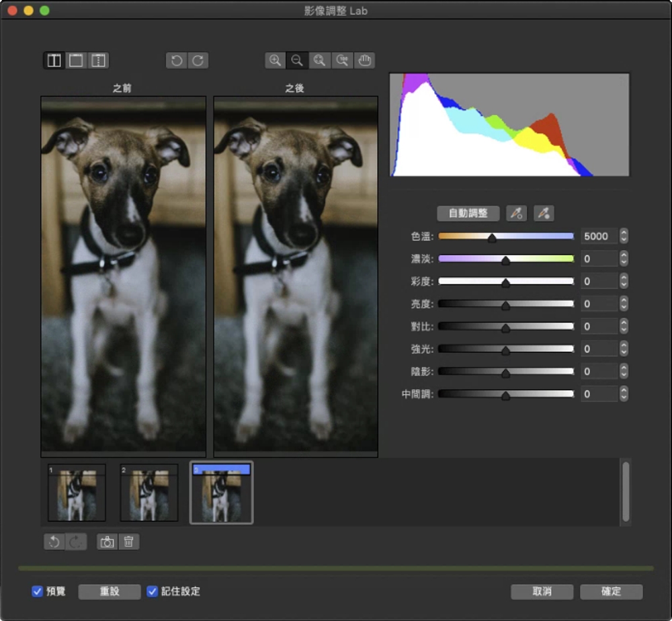Rotate image clockwise
The height and width of the screenshot is (621, 672).
tap(198, 60)
